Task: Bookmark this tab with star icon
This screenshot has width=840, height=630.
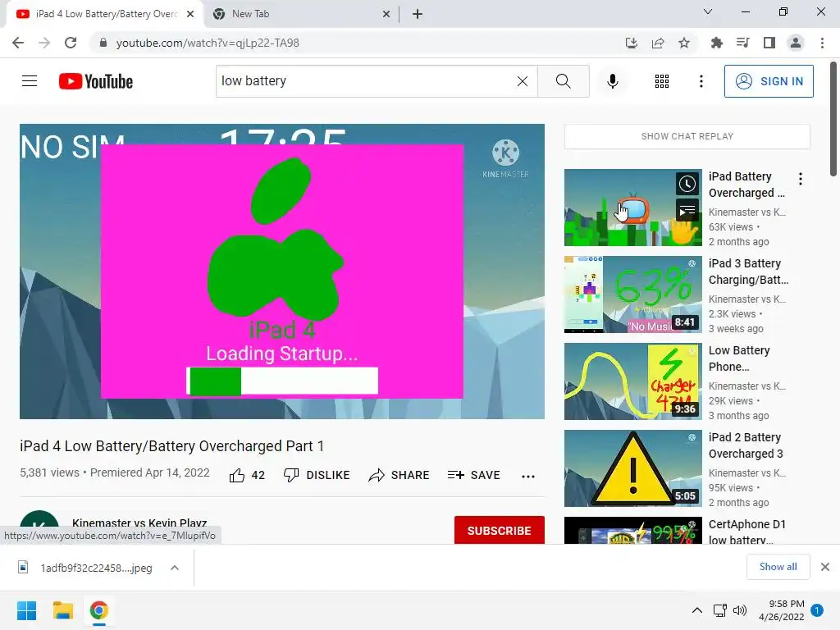Action: coord(684,43)
